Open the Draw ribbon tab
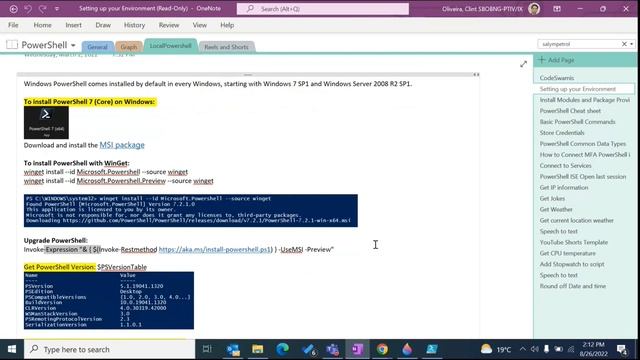 click(x=103, y=25)
